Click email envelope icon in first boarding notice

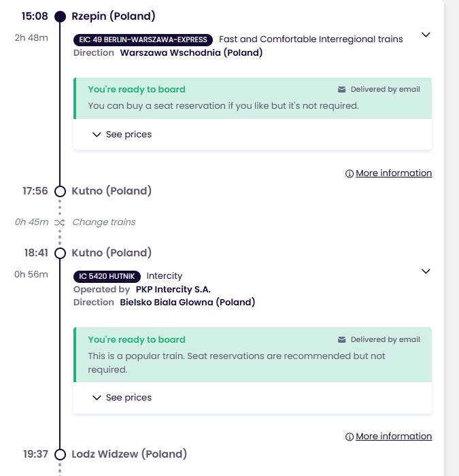tap(342, 90)
